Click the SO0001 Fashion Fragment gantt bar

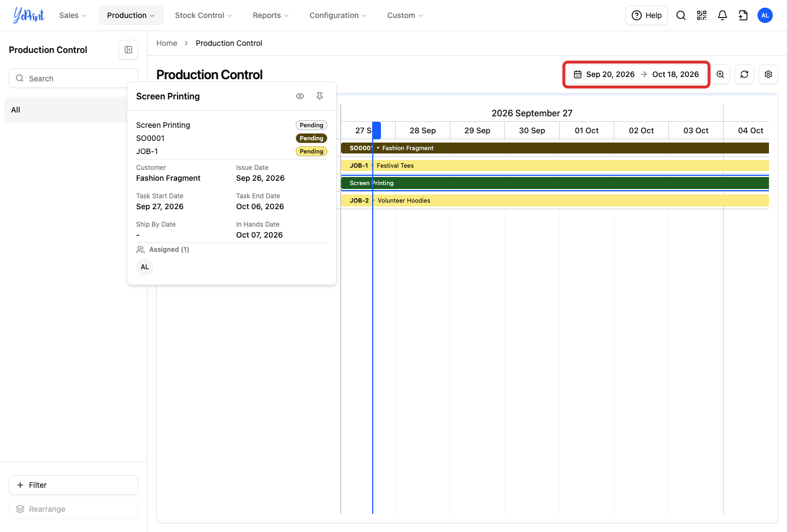click(x=555, y=148)
